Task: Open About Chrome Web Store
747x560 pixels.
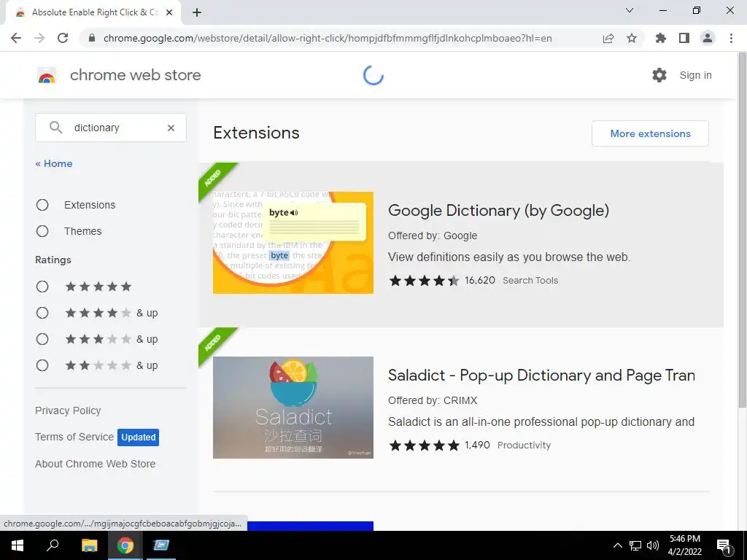Action: pyautogui.click(x=96, y=464)
